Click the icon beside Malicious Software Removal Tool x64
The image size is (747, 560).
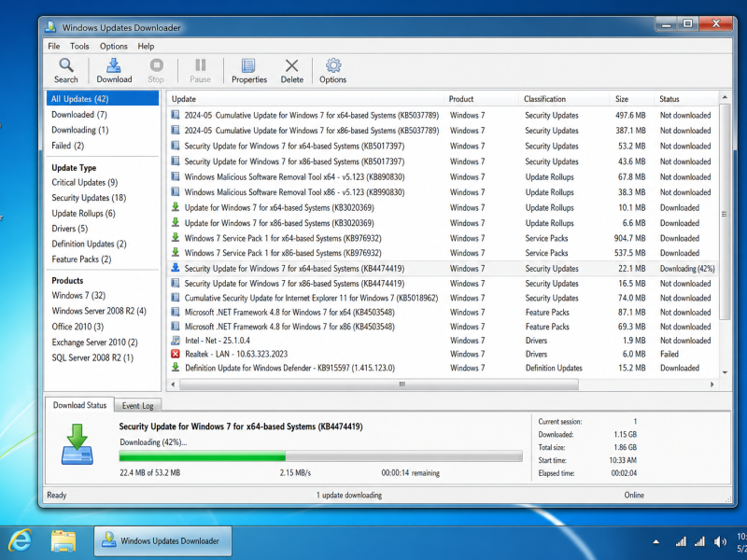coord(176,176)
